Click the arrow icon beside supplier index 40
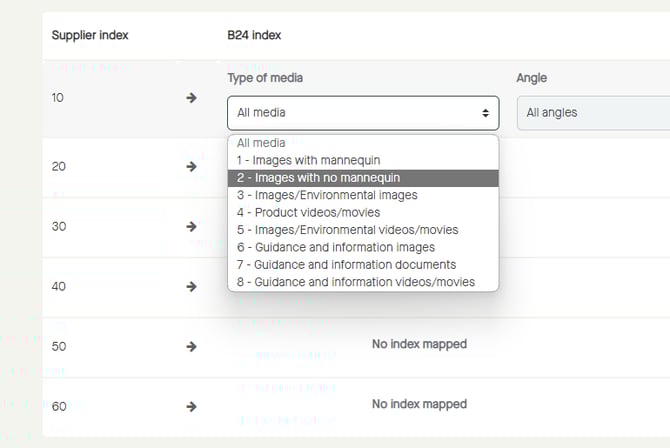Image resolution: width=670 pixels, height=448 pixels. [191, 286]
